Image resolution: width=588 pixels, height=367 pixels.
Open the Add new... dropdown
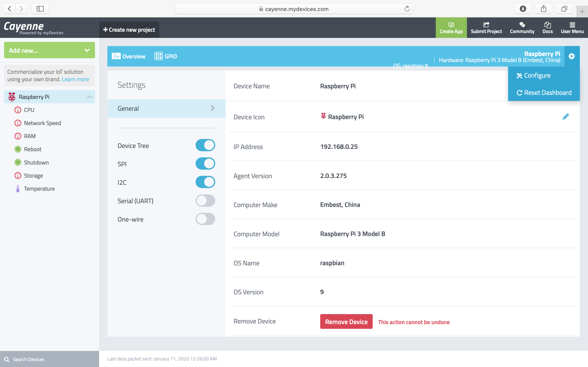coord(50,50)
